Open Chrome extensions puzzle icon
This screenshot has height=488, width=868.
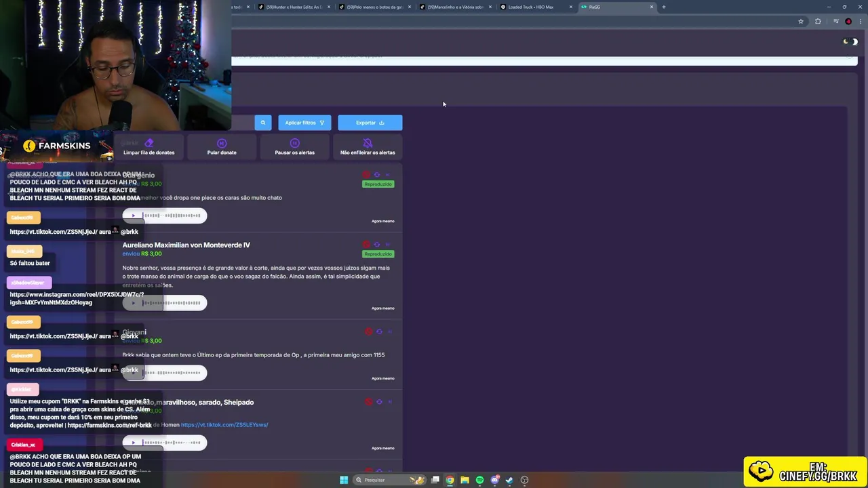(818, 22)
